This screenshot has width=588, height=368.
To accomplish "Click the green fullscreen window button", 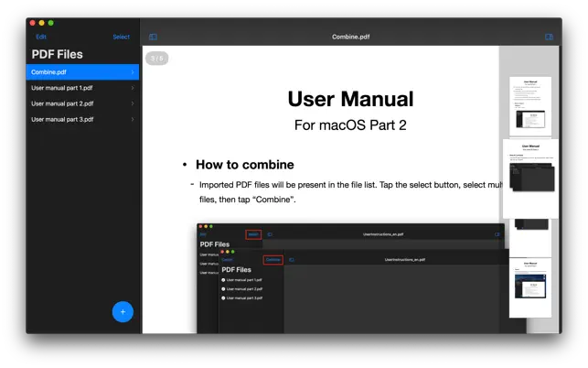I will pos(51,23).
